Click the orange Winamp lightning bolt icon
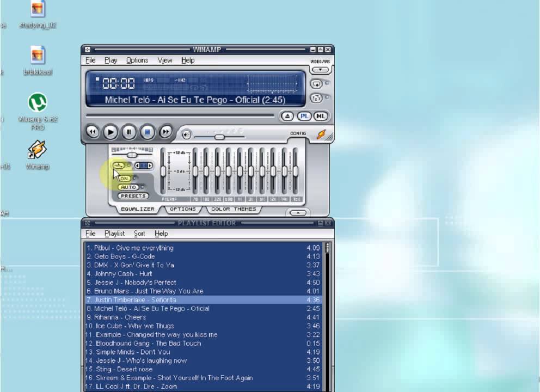Screen dimensions: 540x392 coord(321,134)
